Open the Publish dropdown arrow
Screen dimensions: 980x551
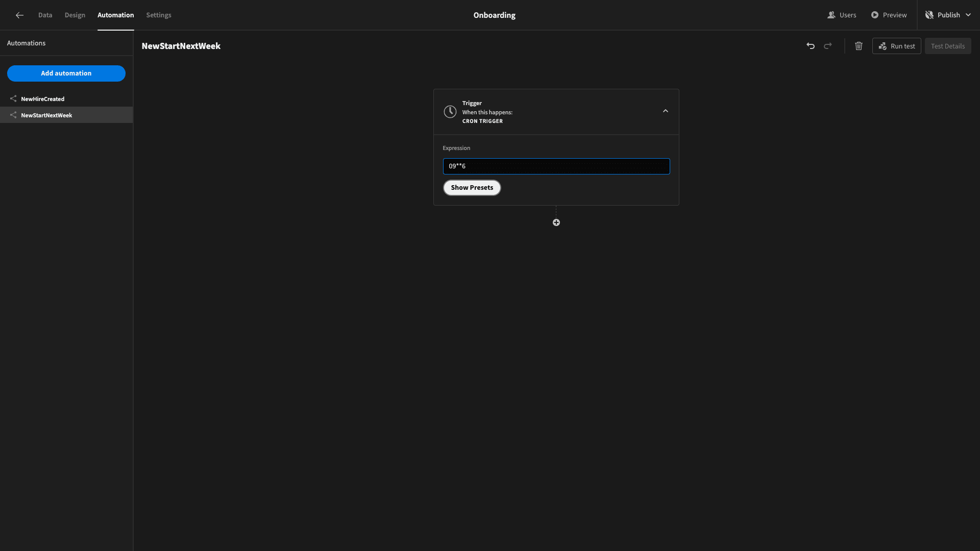[x=968, y=15]
